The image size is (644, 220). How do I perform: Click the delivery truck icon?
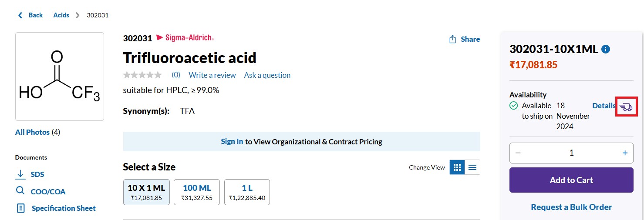click(627, 107)
